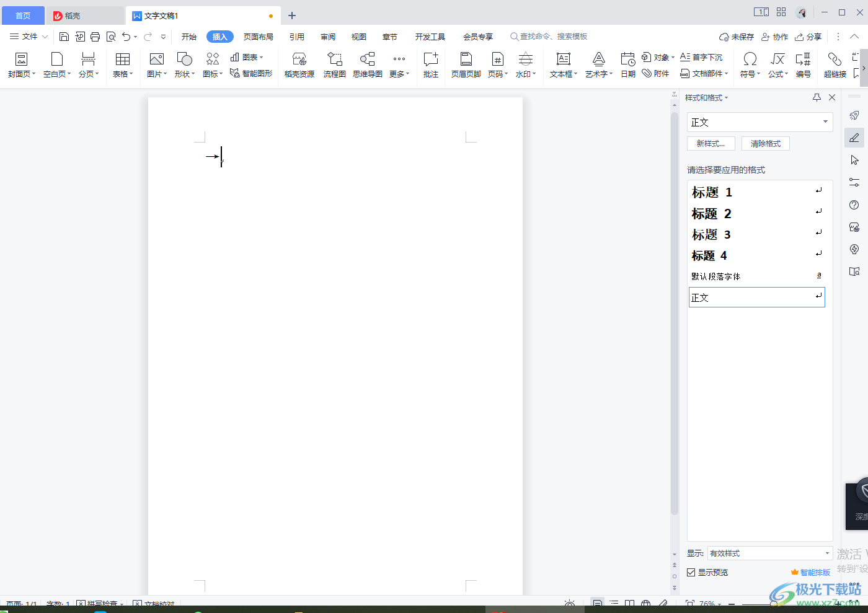Viewport: 868px width, 613px height.
Task: Open the 显示 有效样式 dropdown
Action: click(x=769, y=553)
